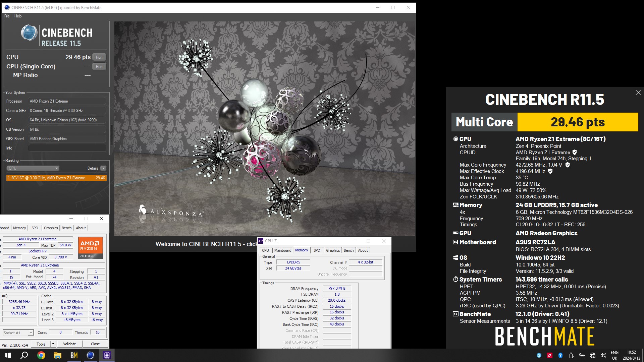The width and height of the screenshot is (644, 362).
Task: Click the CPU chip icon in BenchMate panel
Action: (455, 139)
